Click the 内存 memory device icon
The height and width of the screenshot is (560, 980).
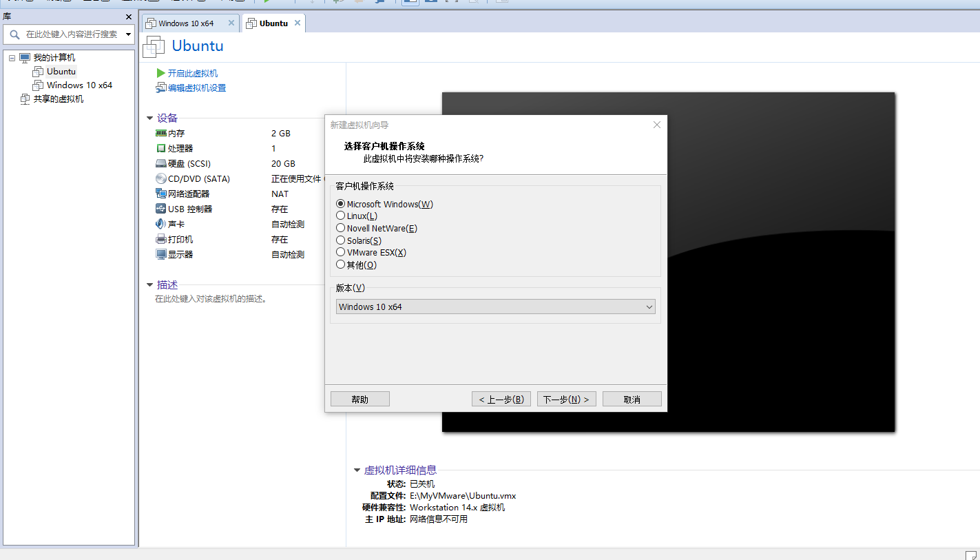coord(161,133)
